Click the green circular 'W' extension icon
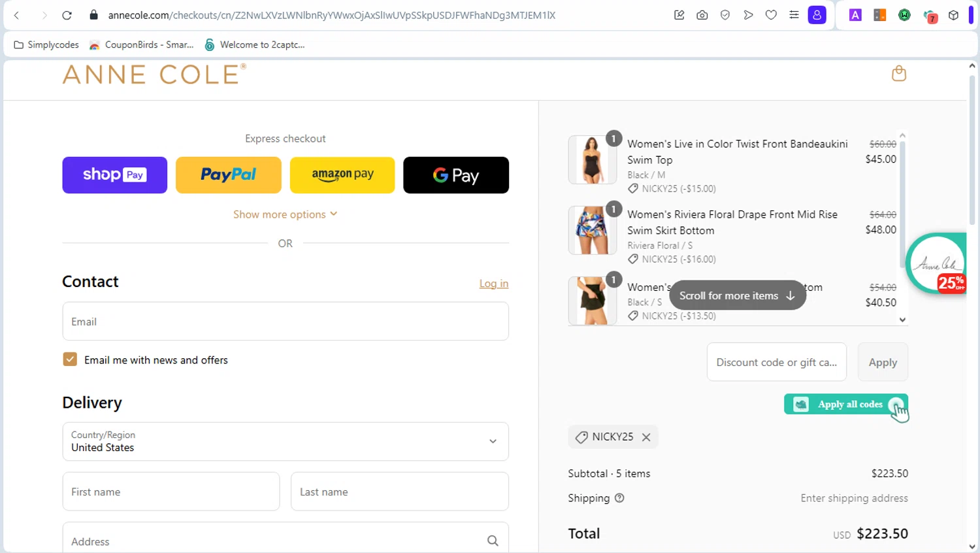The image size is (980, 553). (905, 15)
